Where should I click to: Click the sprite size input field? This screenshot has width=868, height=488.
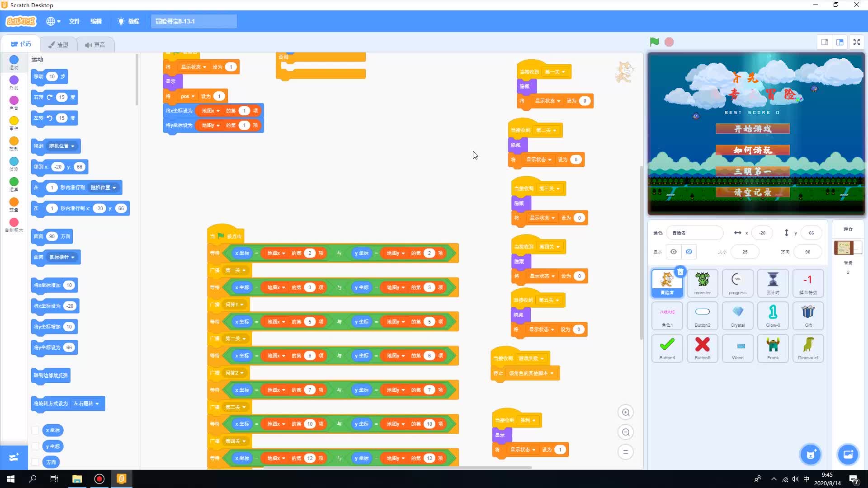click(x=745, y=252)
